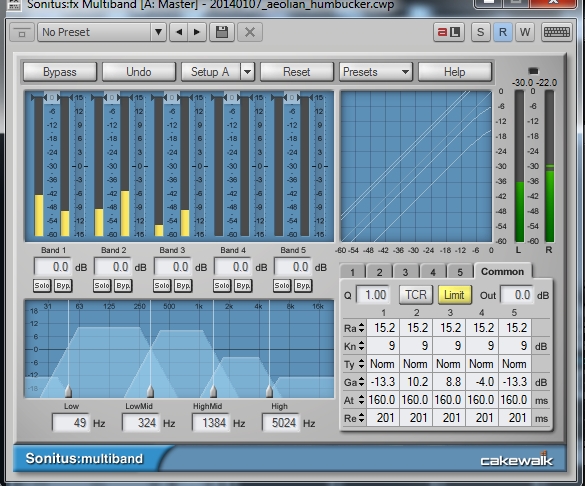The image size is (585, 486).
Task: Click the Ra row stepper arrows
Action: tap(361, 328)
